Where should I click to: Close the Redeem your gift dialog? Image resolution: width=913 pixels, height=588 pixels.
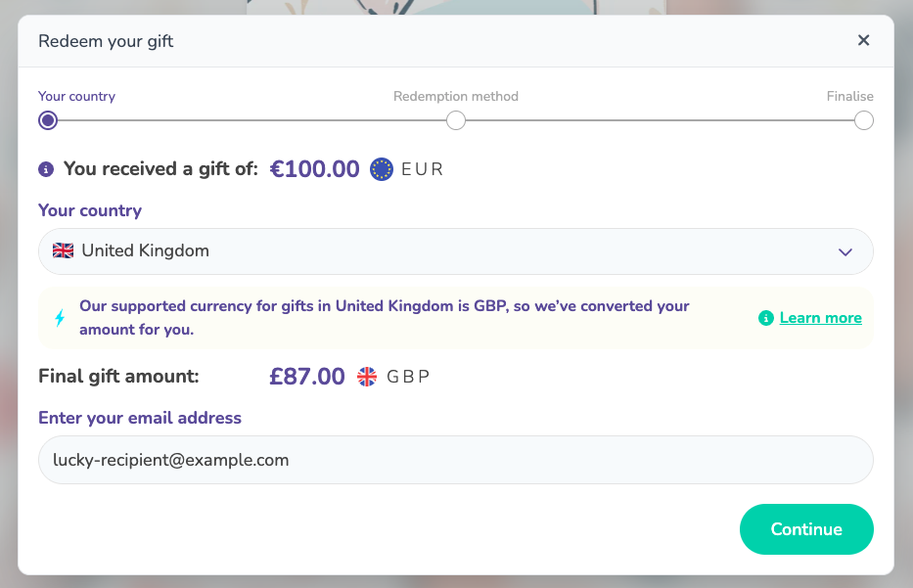(x=863, y=40)
